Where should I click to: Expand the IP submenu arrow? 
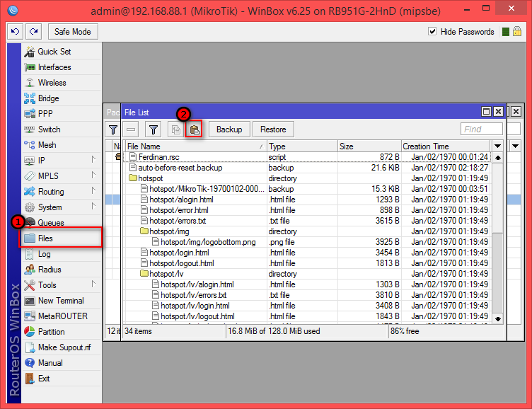click(x=93, y=159)
